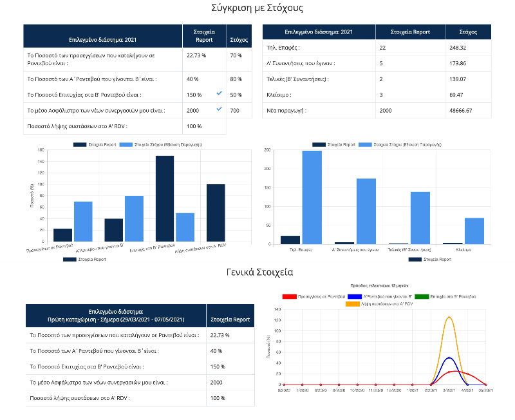
Task: Click checkmark icon beside 150 % value
Action: click(219, 93)
